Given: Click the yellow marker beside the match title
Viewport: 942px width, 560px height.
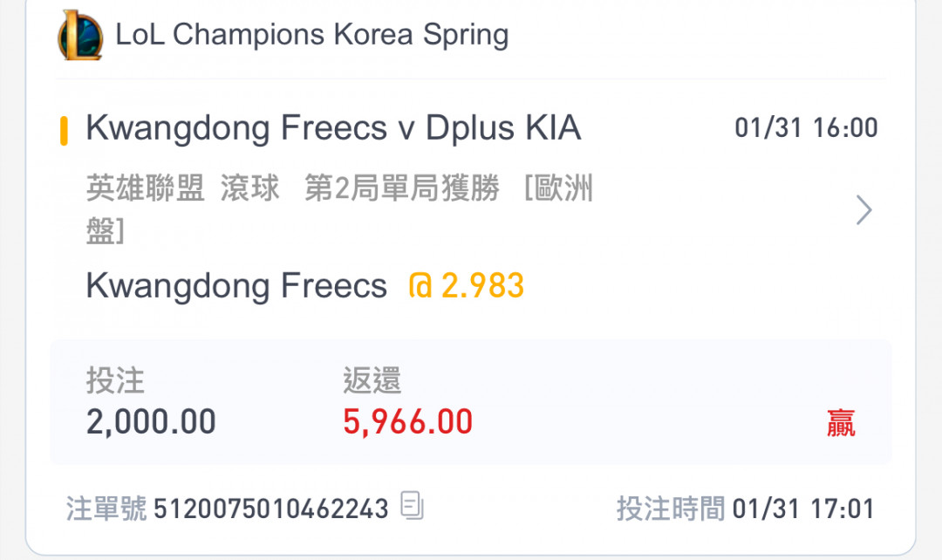Looking at the screenshot, I should tap(64, 129).
